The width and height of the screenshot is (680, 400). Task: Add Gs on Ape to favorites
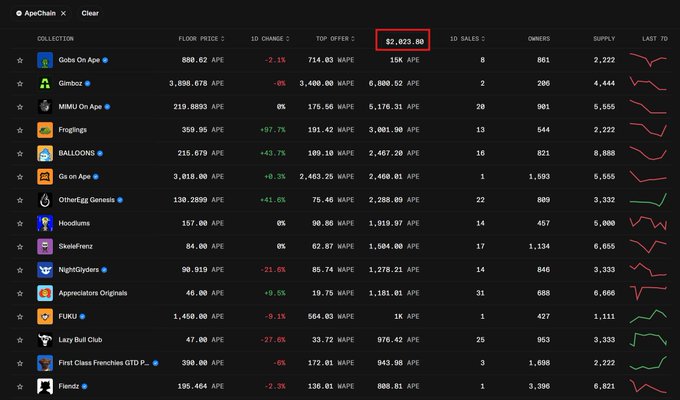[20, 177]
